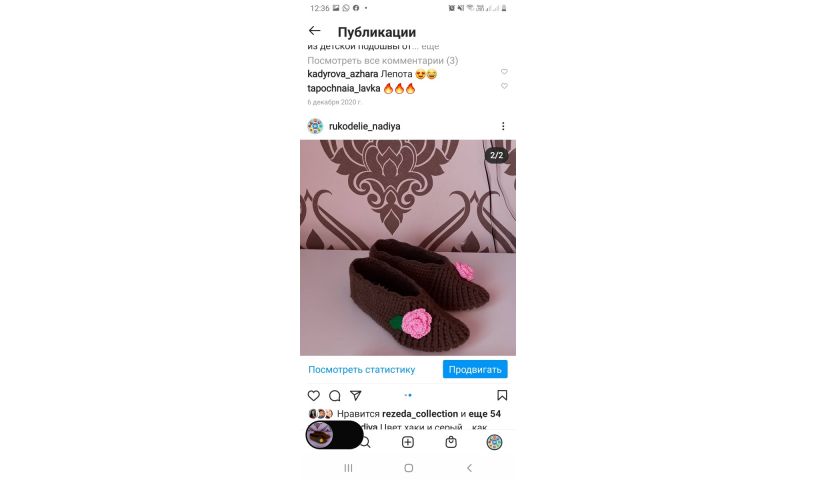816x480 pixels.
Task: Tap the Android home navigation button
Action: [409, 468]
